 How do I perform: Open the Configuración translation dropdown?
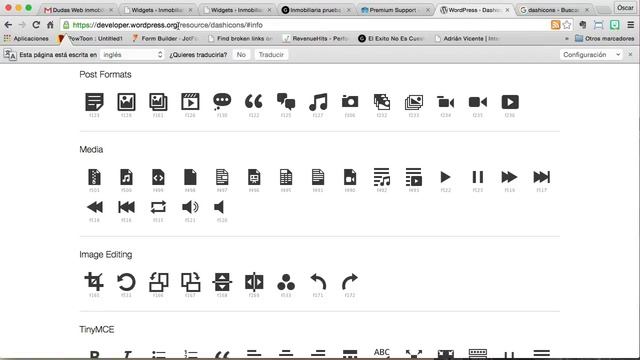coord(591,55)
